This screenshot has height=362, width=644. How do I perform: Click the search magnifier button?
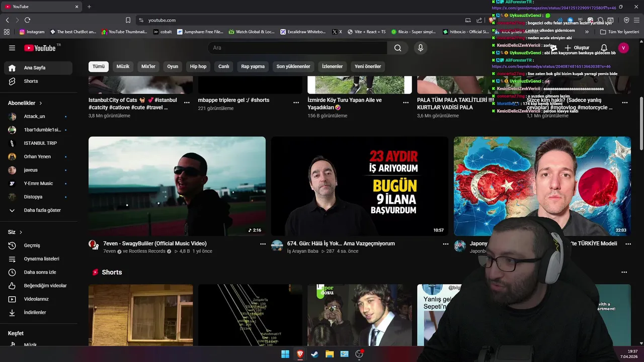[x=398, y=48]
